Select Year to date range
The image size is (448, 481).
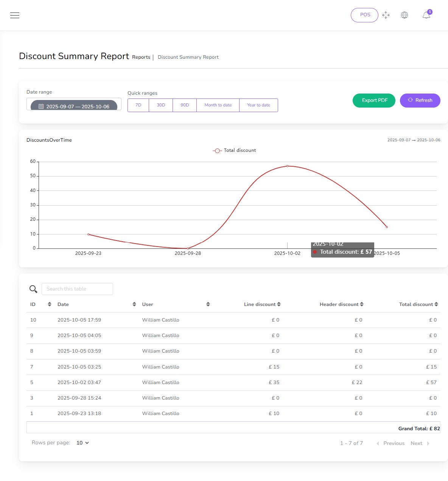[x=258, y=105]
